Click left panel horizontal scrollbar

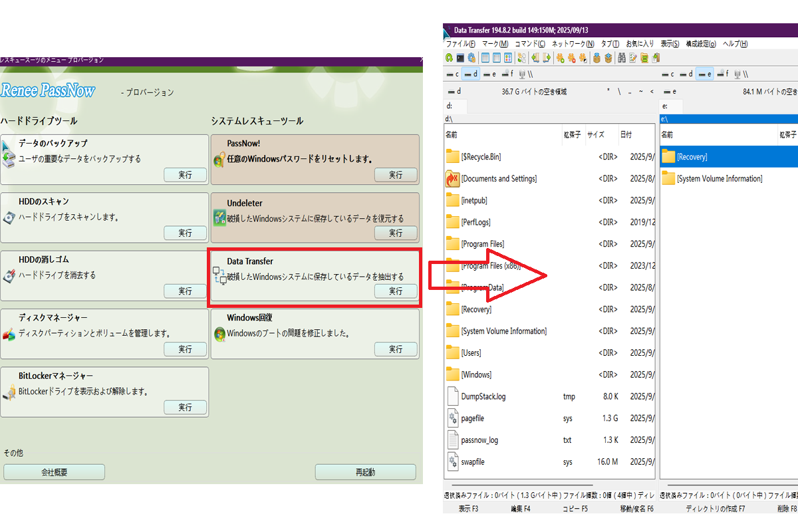[519, 486]
